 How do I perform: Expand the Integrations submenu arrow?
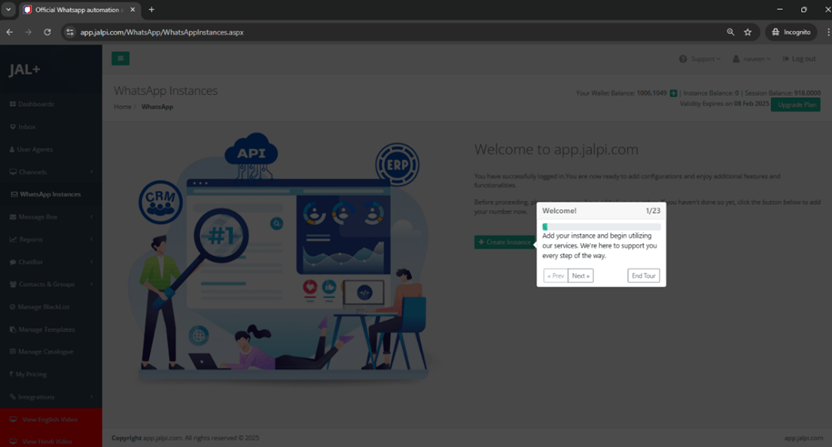tap(92, 397)
